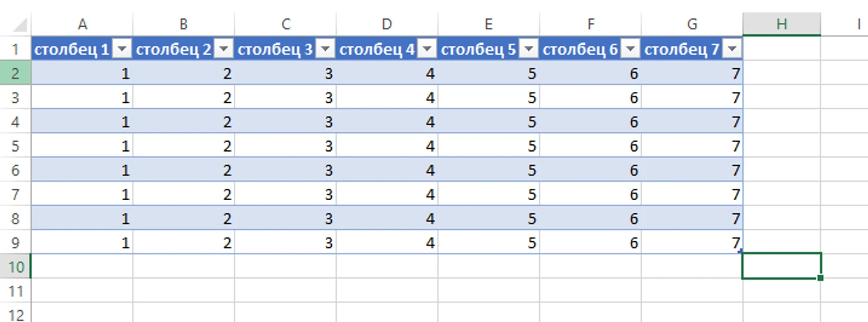
Task: Click row header 6
Action: click(x=15, y=171)
